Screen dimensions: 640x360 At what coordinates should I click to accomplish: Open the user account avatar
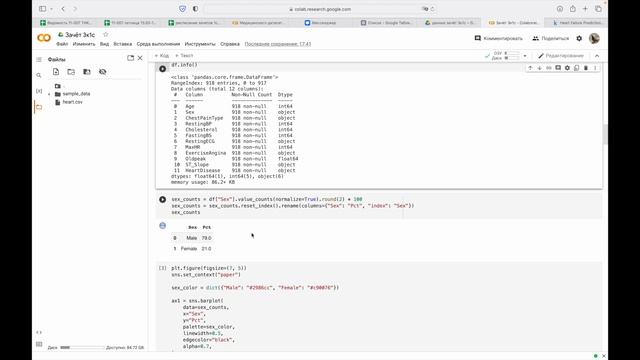[594, 38]
